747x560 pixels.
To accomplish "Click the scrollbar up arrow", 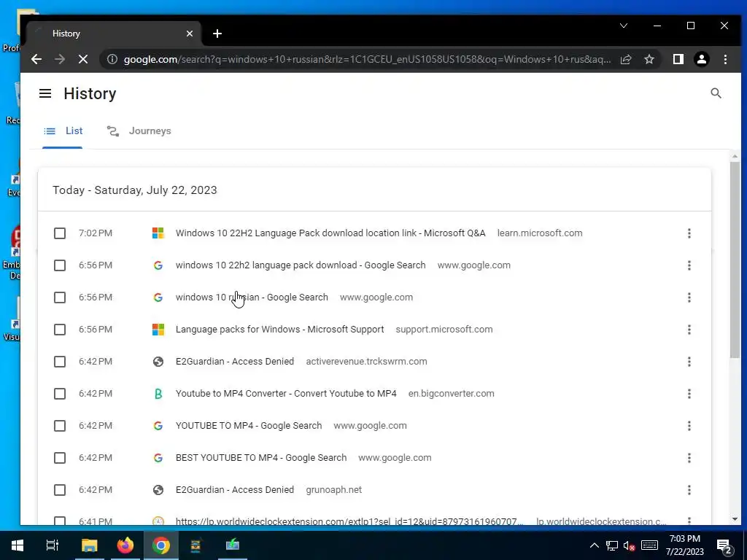I will [735, 156].
